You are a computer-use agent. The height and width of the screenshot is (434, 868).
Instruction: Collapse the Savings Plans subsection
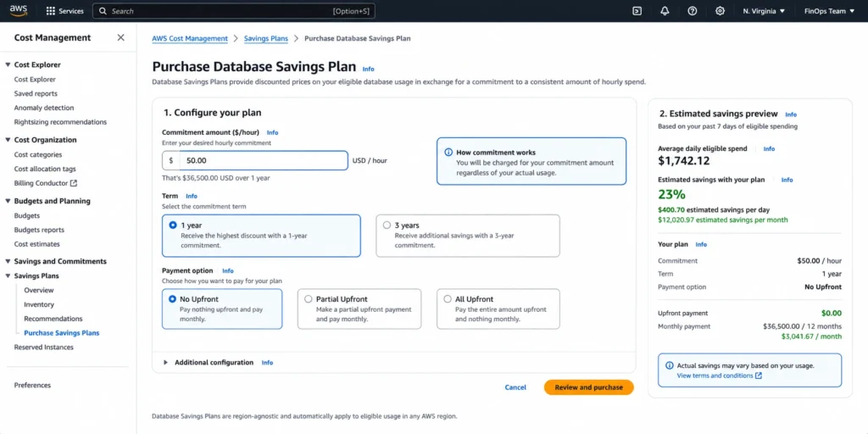8,275
